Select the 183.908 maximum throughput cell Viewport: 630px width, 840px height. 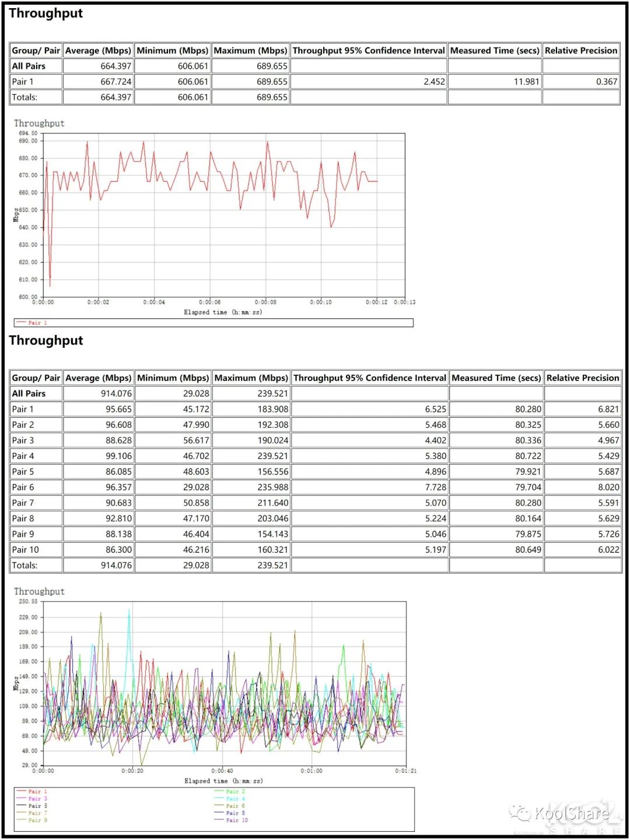(x=251, y=409)
